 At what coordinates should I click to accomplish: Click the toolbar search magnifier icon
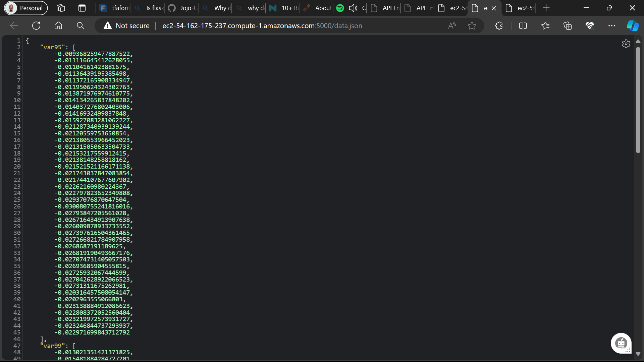tap(80, 26)
